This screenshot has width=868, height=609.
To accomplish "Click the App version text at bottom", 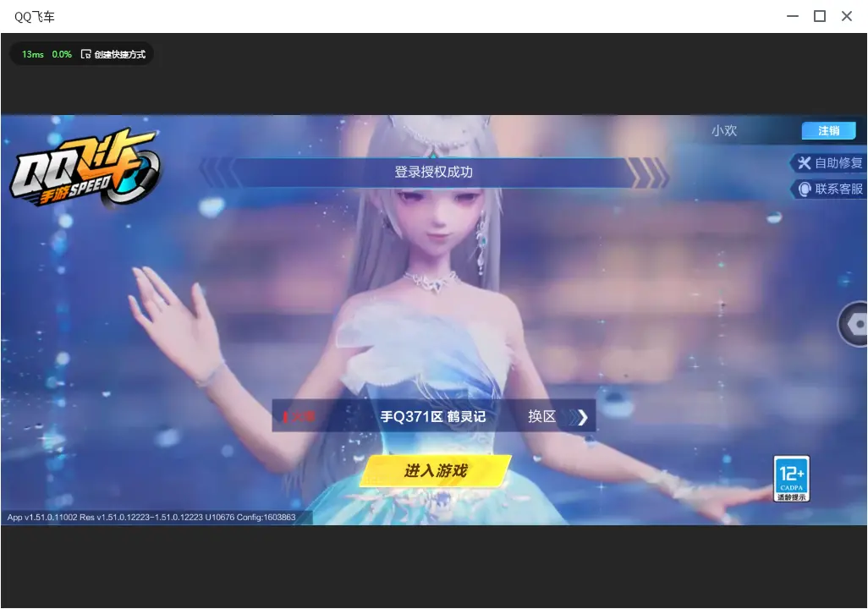I will click(151, 517).
